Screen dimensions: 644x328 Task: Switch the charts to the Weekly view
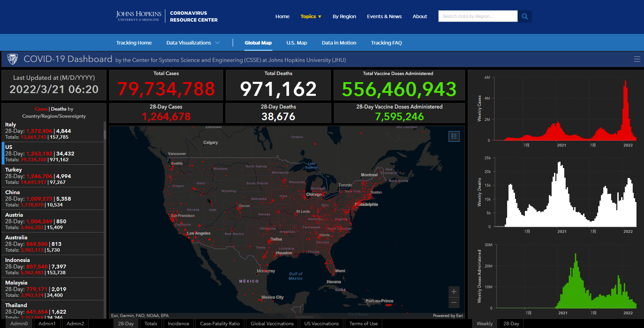[485, 324]
